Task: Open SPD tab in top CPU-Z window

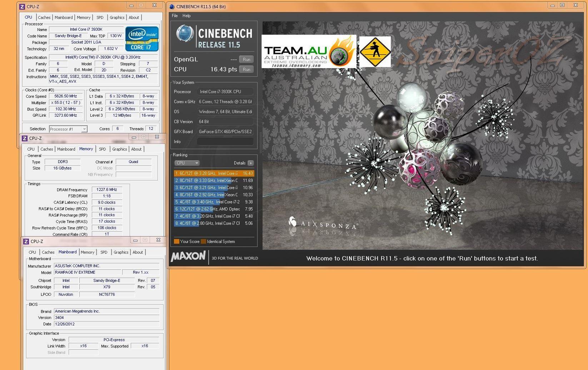Action: [100, 17]
